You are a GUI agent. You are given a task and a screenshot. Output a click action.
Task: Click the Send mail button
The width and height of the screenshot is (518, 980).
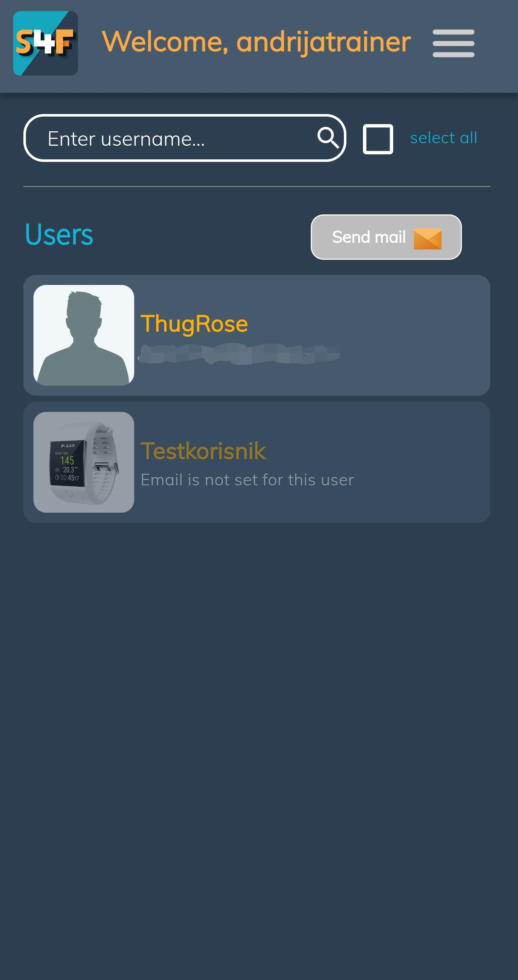[386, 237]
